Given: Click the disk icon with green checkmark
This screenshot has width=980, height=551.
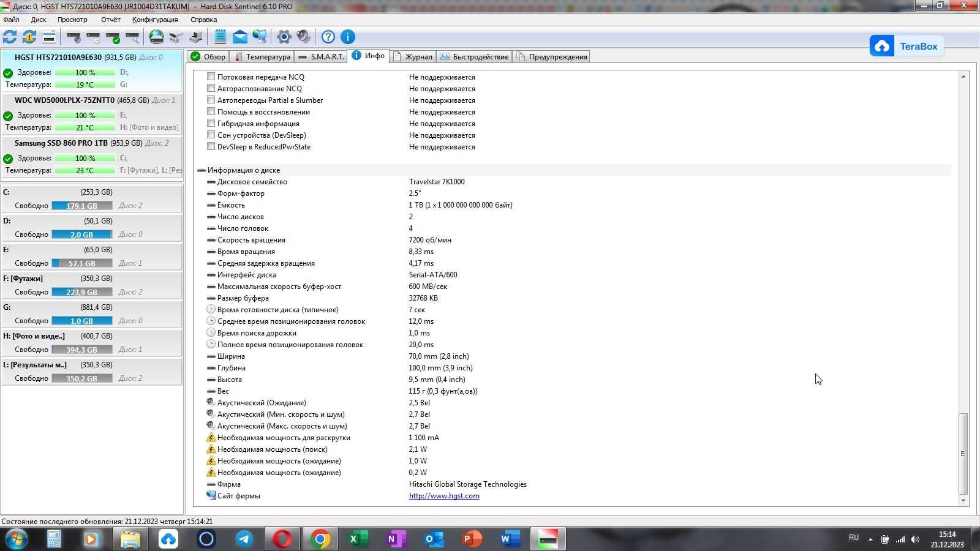Looking at the screenshot, I should 113,37.
